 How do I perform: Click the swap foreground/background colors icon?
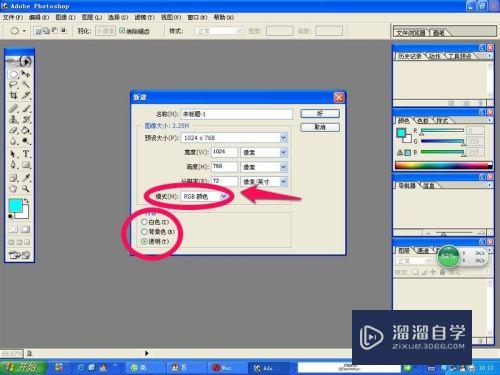(x=26, y=201)
